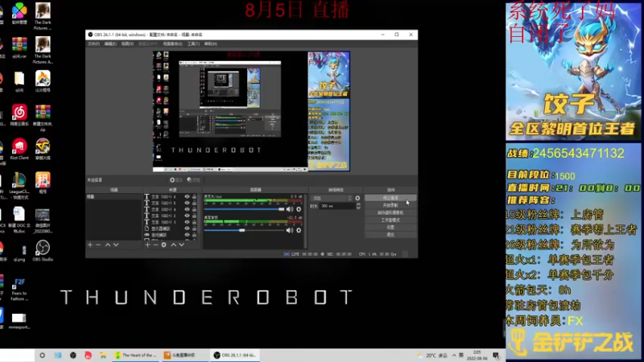Open scene transition type dropdown
The image size is (644, 362).
pos(331,198)
